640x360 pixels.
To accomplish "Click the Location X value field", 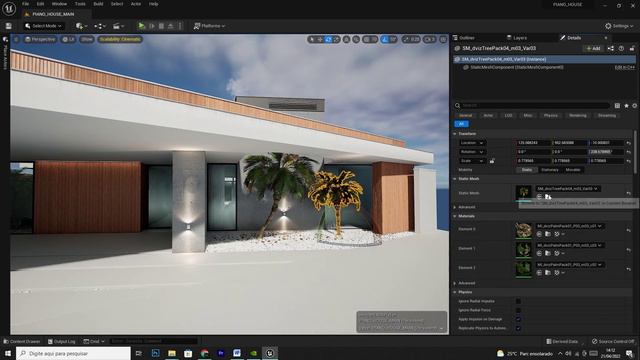I will pyautogui.click(x=533, y=142).
